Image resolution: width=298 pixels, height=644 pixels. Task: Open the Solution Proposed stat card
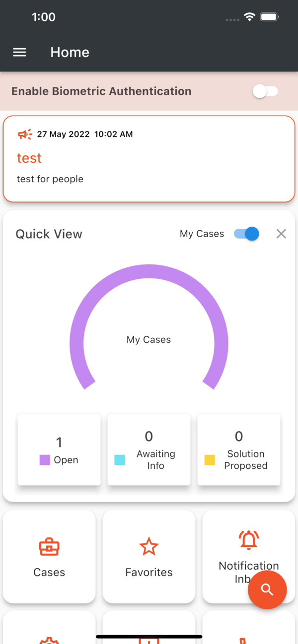pyautogui.click(x=239, y=450)
